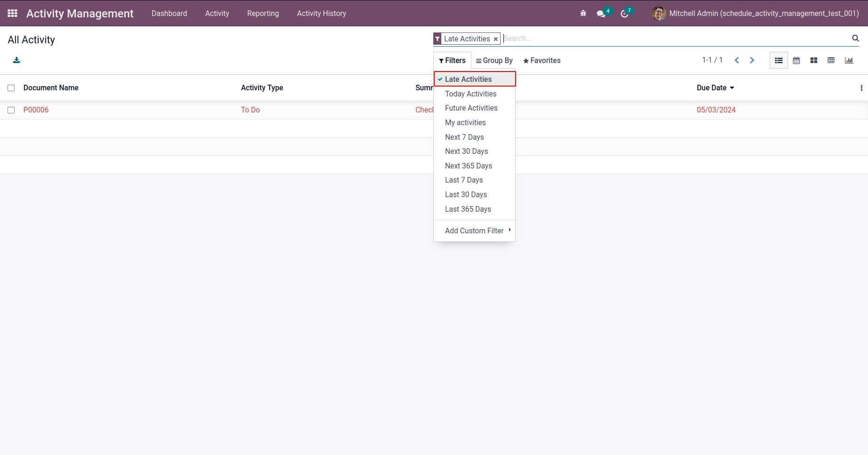Open the P00006 document record
The height and width of the screenshot is (455, 868).
[x=36, y=110]
